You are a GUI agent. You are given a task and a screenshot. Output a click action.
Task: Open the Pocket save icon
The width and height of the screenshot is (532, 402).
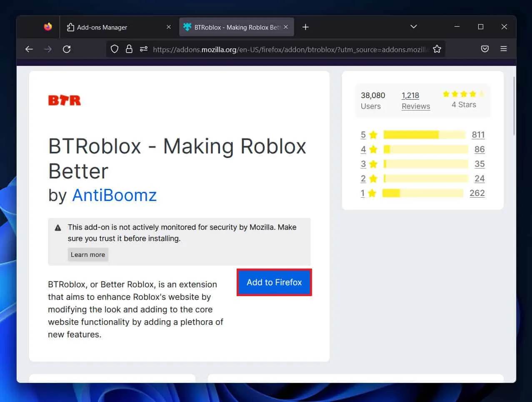485,49
